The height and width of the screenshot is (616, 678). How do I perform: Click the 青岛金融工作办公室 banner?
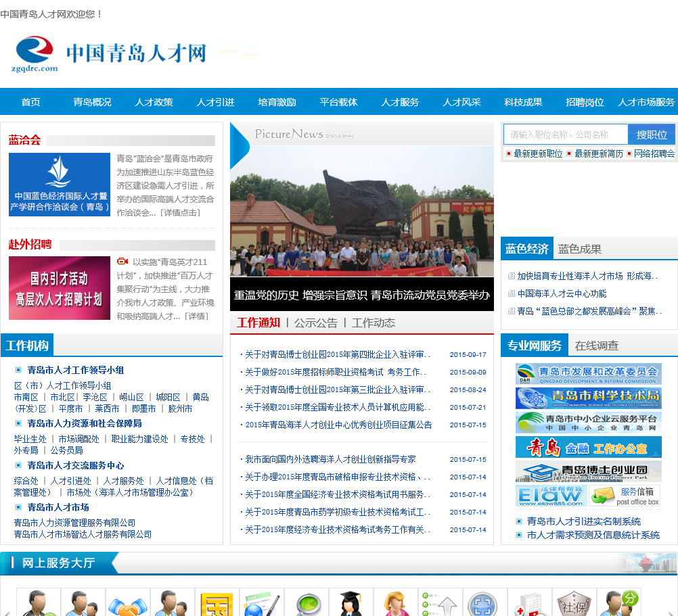click(x=588, y=447)
